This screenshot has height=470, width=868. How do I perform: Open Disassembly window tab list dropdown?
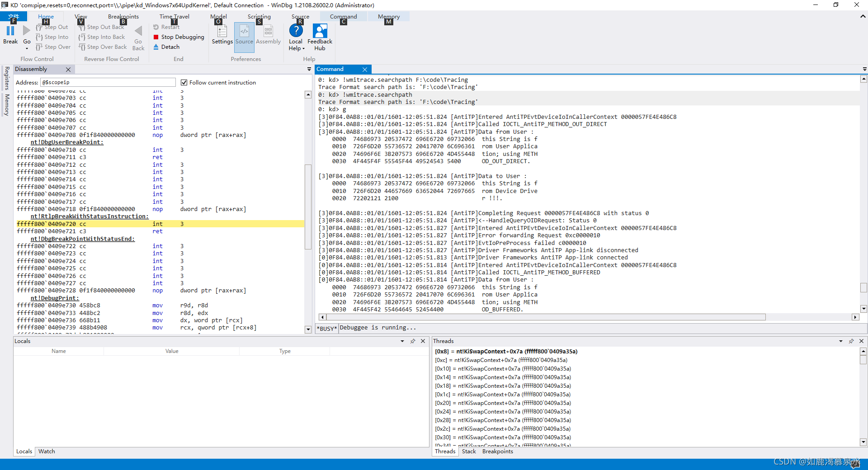point(309,69)
